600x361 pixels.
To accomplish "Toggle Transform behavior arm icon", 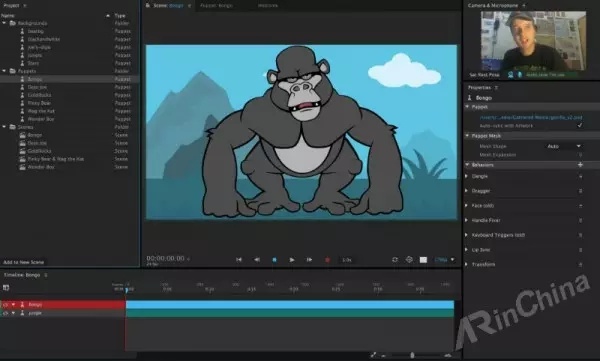I will tap(580, 264).
